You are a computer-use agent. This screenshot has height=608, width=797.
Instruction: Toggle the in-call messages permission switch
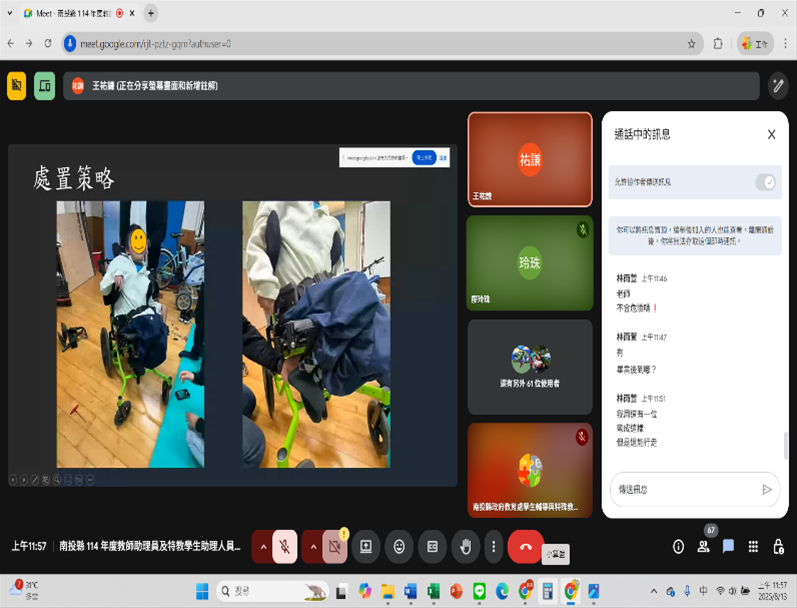click(765, 182)
